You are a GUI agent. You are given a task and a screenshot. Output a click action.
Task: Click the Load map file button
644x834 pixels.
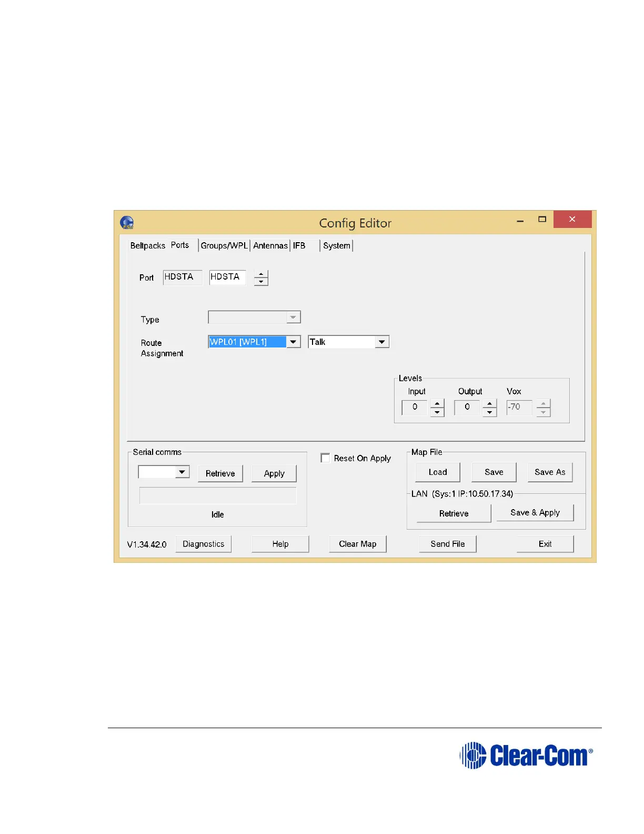pyautogui.click(x=438, y=472)
